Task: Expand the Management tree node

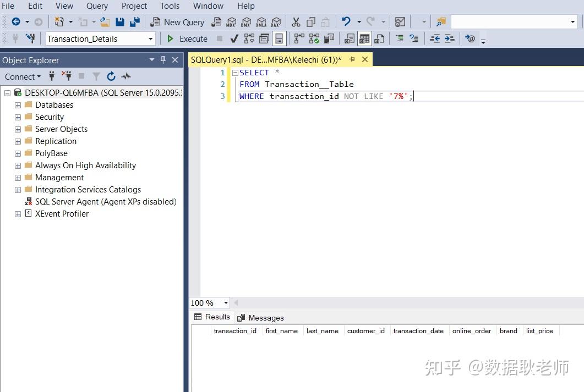Action: (x=17, y=177)
